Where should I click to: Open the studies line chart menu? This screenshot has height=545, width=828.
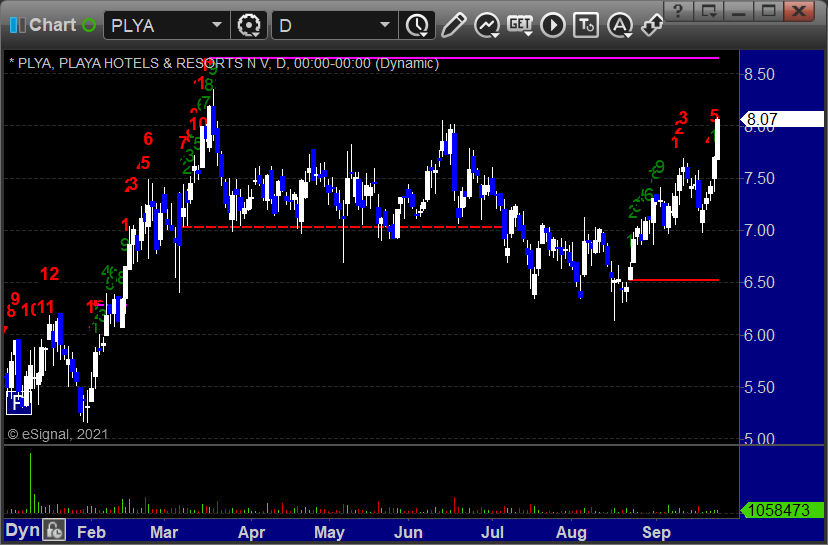pyautogui.click(x=486, y=25)
